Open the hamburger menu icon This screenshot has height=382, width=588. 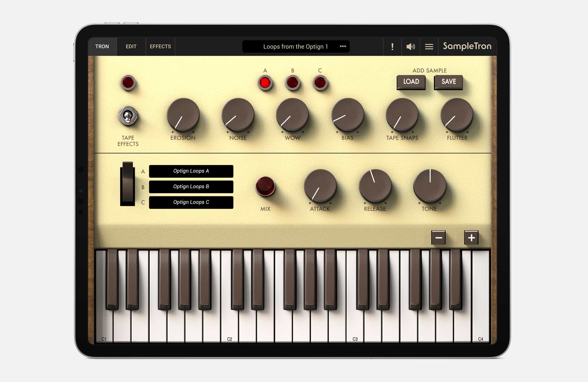point(429,47)
